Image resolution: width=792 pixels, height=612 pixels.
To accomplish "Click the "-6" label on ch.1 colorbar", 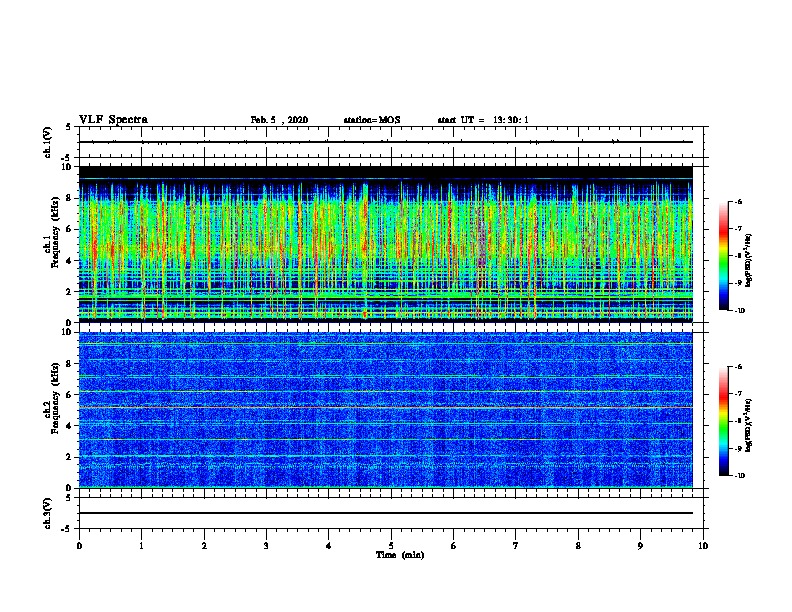I will pyautogui.click(x=739, y=201).
